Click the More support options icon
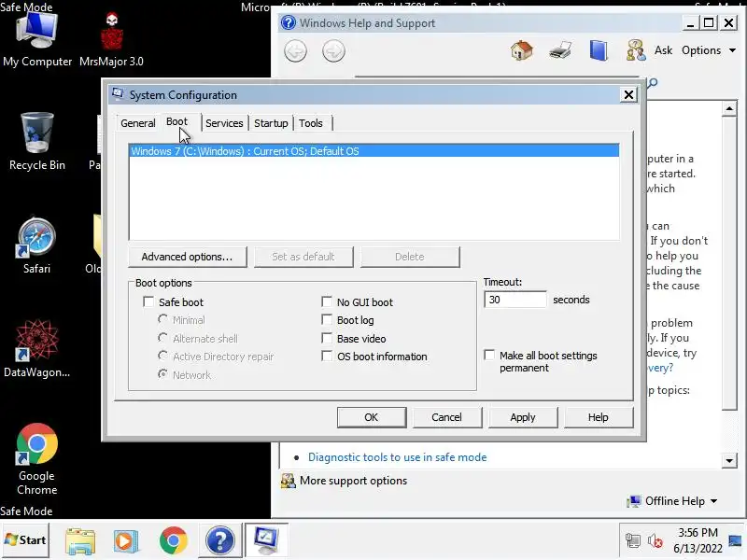The image size is (747, 560). click(288, 481)
